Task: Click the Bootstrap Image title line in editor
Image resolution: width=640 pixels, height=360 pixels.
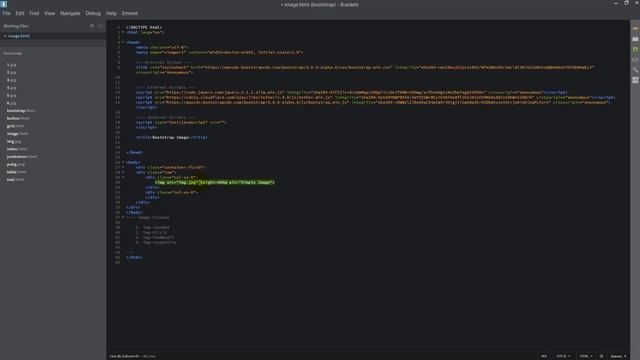Action: tap(171, 138)
